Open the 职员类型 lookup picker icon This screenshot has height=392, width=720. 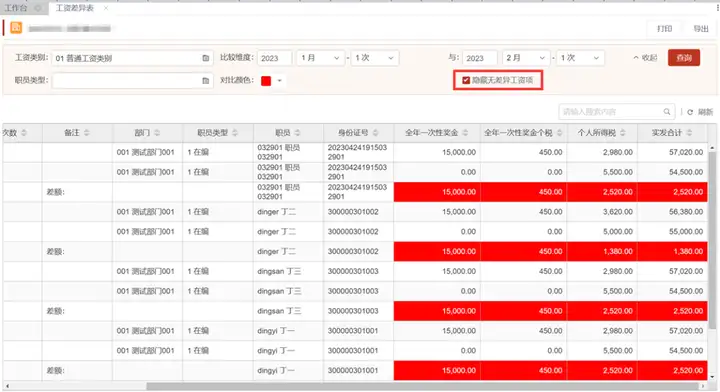click(206, 81)
